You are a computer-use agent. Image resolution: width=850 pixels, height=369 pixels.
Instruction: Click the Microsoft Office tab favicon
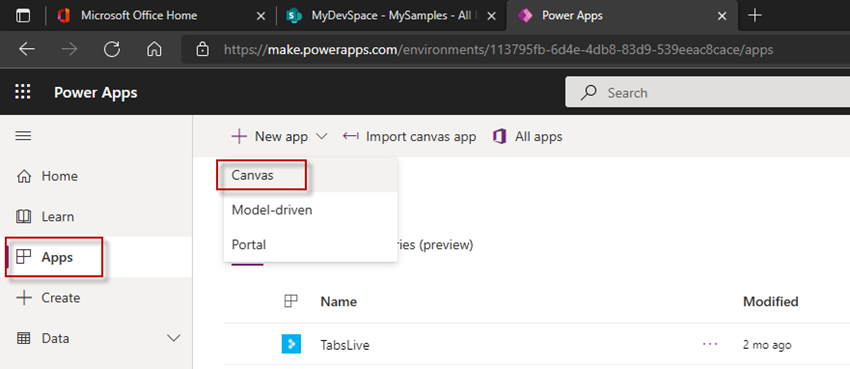[x=63, y=16]
